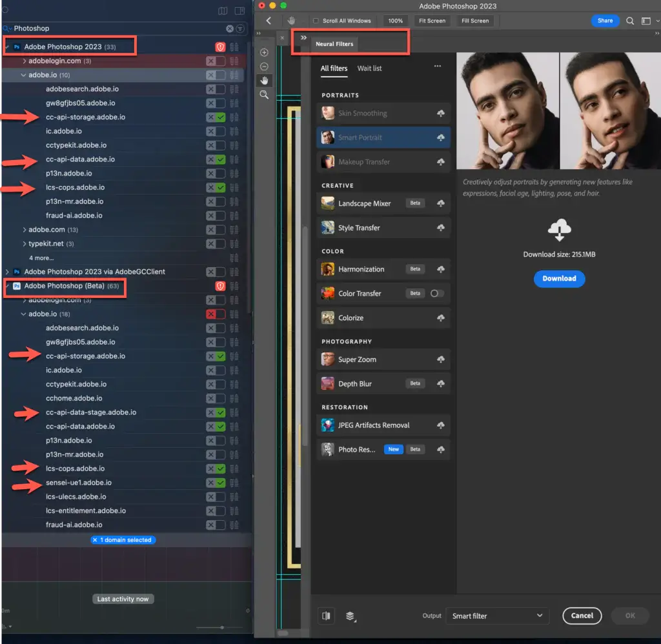661x644 pixels.
Task: Dismiss the 1 domain selected badge
Action: (95, 540)
